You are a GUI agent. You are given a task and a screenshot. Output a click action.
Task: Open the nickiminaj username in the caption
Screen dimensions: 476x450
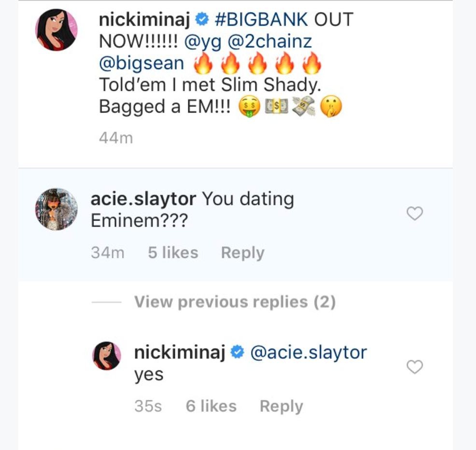[144, 20]
